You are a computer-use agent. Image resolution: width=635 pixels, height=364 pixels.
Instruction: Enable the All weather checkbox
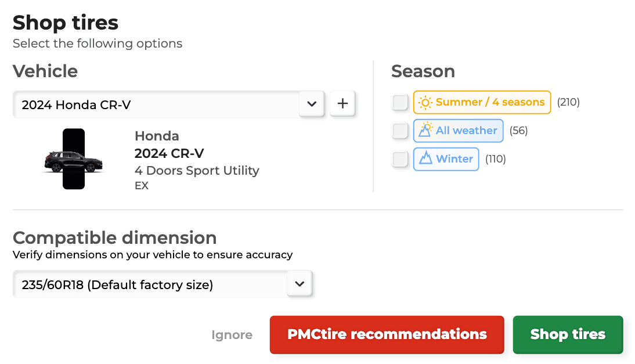400,131
